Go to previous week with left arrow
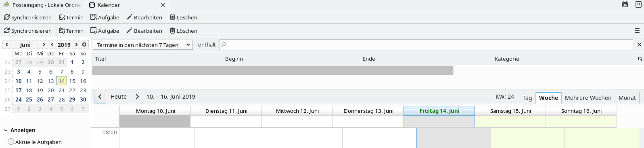Screen dimensions: 644x148 (x=100, y=97)
